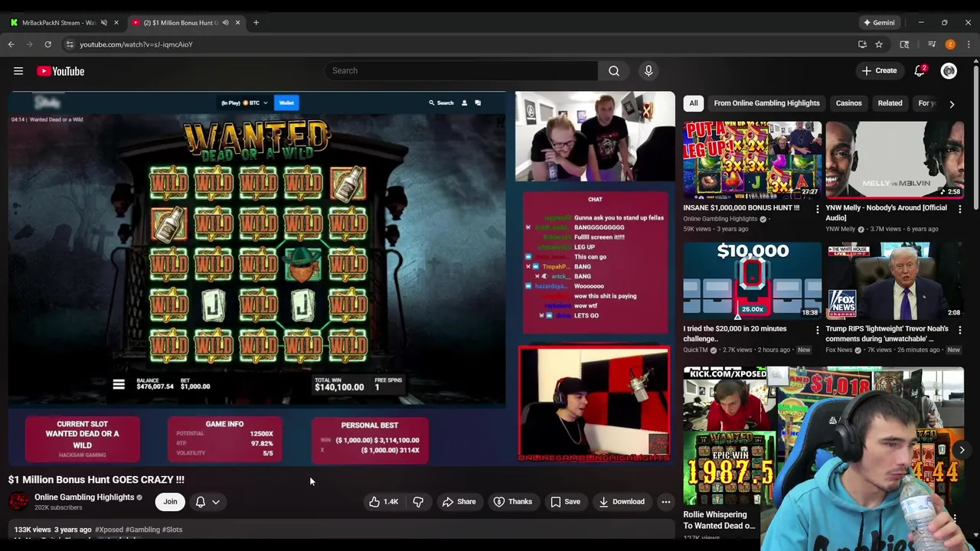Open Rollie Whispering To Wanted Dead short
The width and height of the screenshot is (980, 551).
(x=730, y=436)
